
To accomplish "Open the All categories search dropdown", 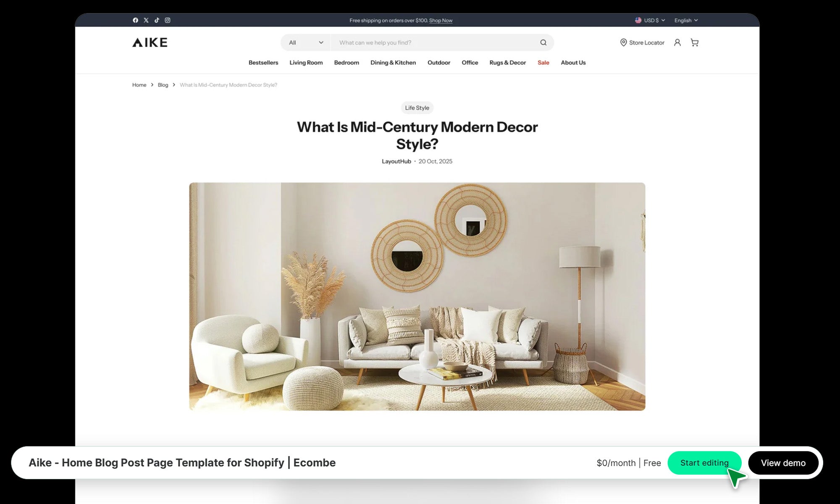I will click(x=306, y=42).
